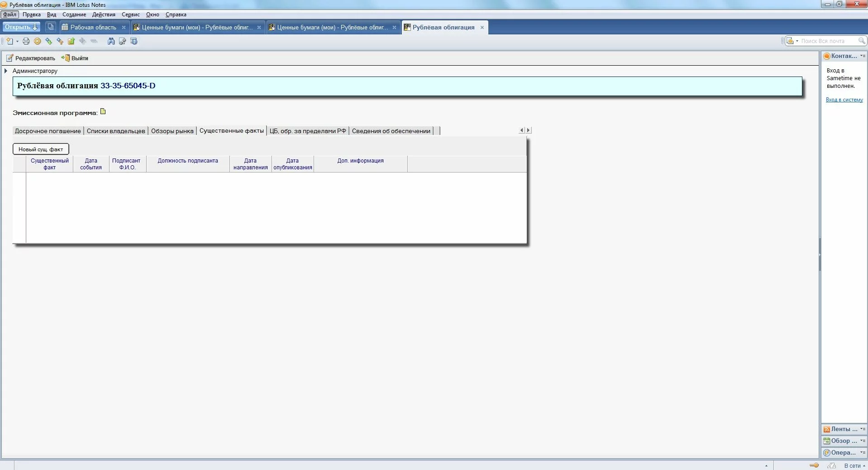Click the RSS feeds Ленты panel icon
868x470 pixels.
(826, 429)
